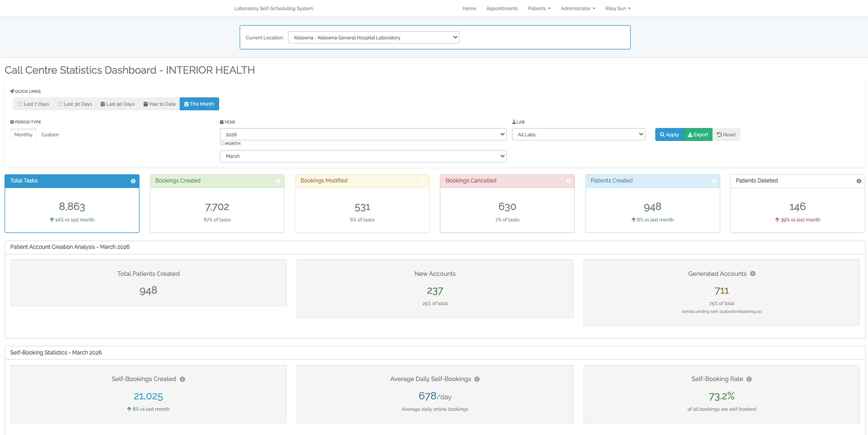Expand the Administrator menu
The width and height of the screenshot is (868, 435).
pyautogui.click(x=578, y=8)
